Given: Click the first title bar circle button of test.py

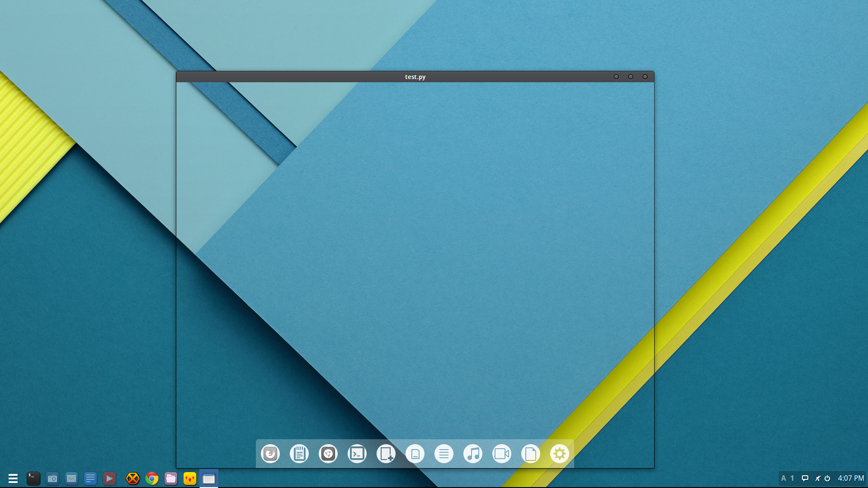Looking at the screenshot, I should [616, 77].
